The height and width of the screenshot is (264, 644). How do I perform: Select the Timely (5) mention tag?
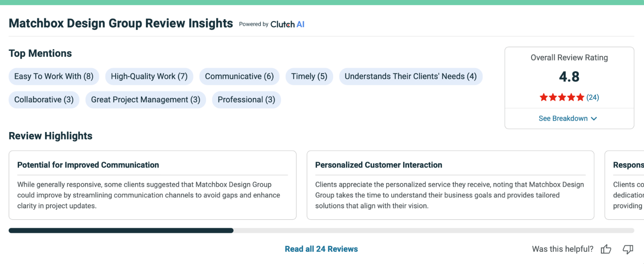(309, 77)
